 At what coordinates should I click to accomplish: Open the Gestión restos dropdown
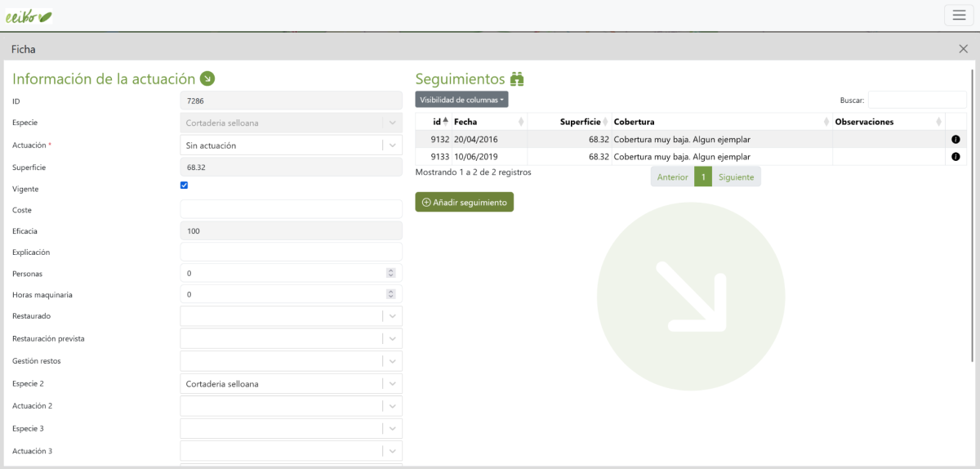tap(291, 361)
